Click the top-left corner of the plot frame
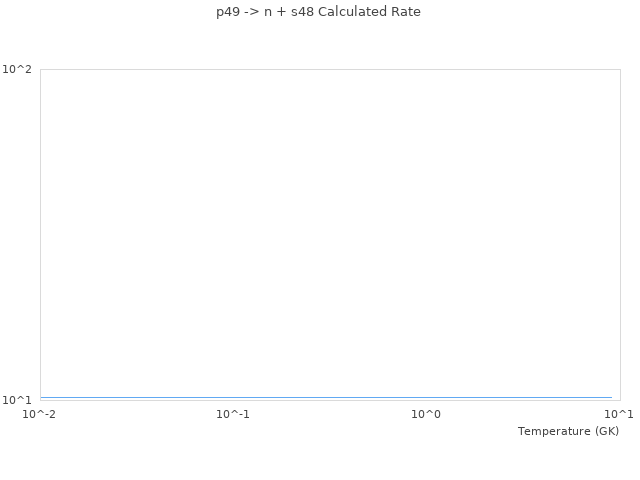640x480 pixels. click(40, 69)
